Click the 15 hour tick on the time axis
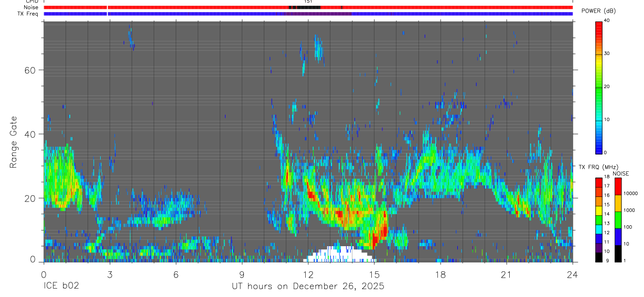 click(x=374, y=274)
